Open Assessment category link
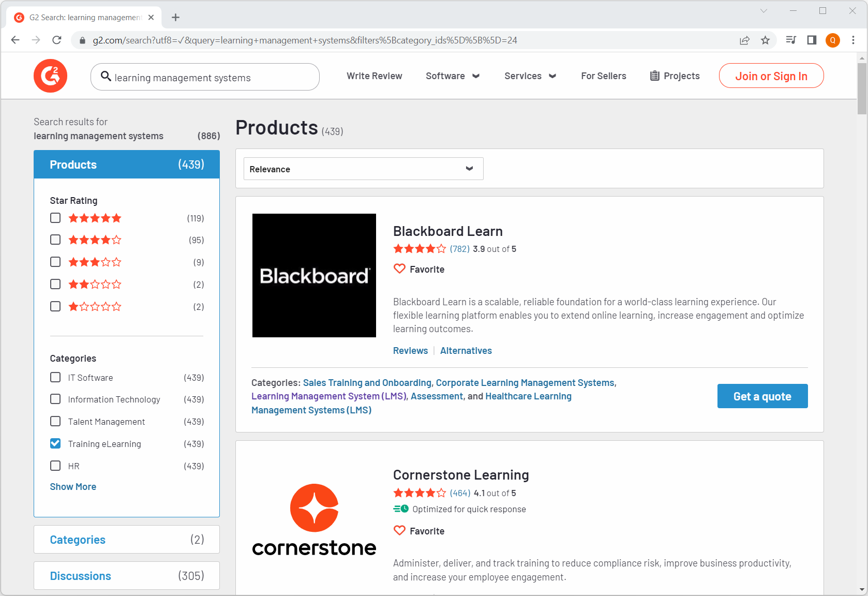 tap(437, 396)
